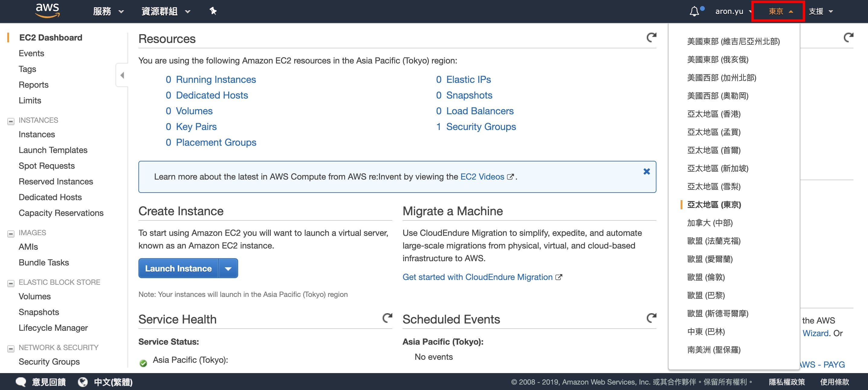Select region 歐盟 (巴黎)
868x390 pixels.
click(x=706, y=296)
